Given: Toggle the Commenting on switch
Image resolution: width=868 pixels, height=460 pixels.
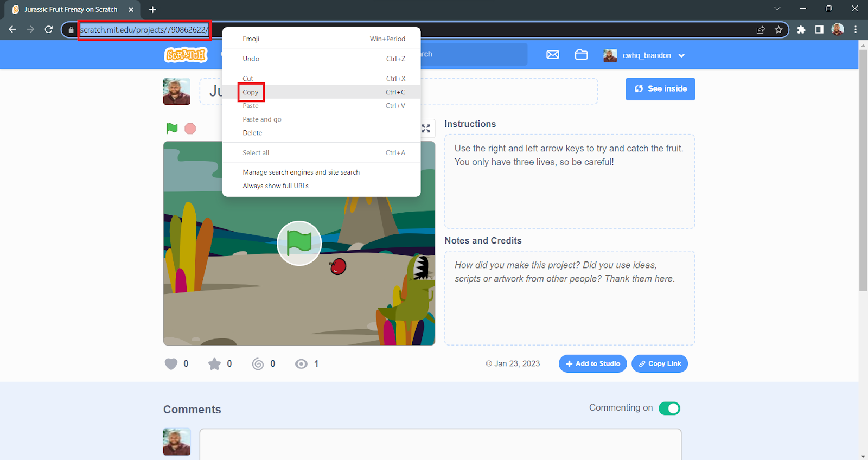Looking at the screenshot, I should 669,408.
